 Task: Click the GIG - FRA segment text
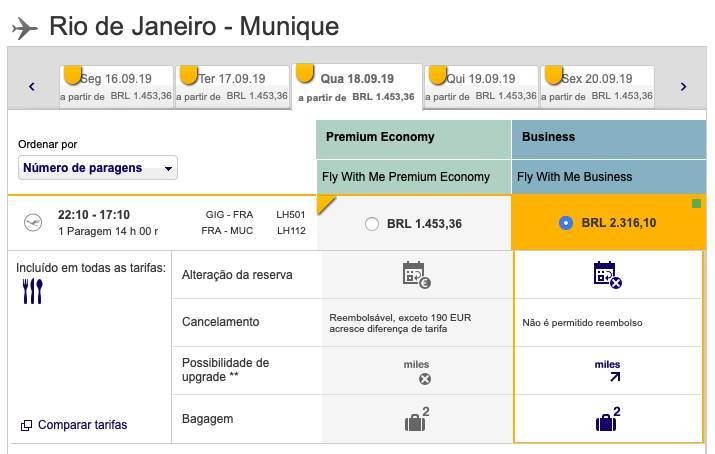[x=229, y=215]
